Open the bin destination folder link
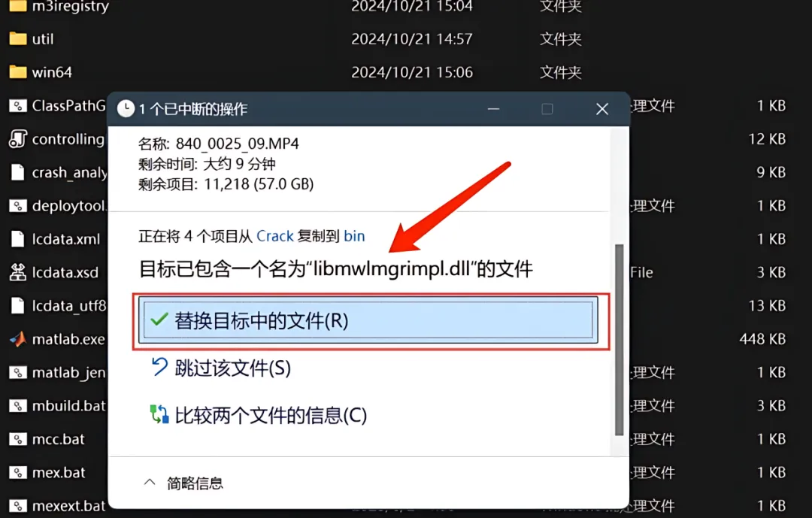Screen dimensions: 812x518 pyautogui.click(x=354, y=236)
